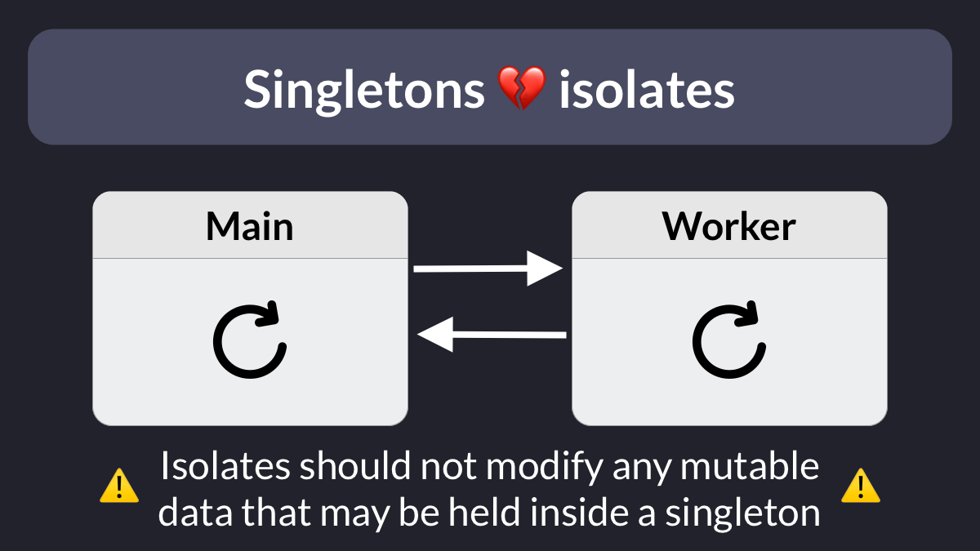Click the arrow pointing from Main to Worker
The width and height of the screenshot is (980, 551).
(489, 268)
